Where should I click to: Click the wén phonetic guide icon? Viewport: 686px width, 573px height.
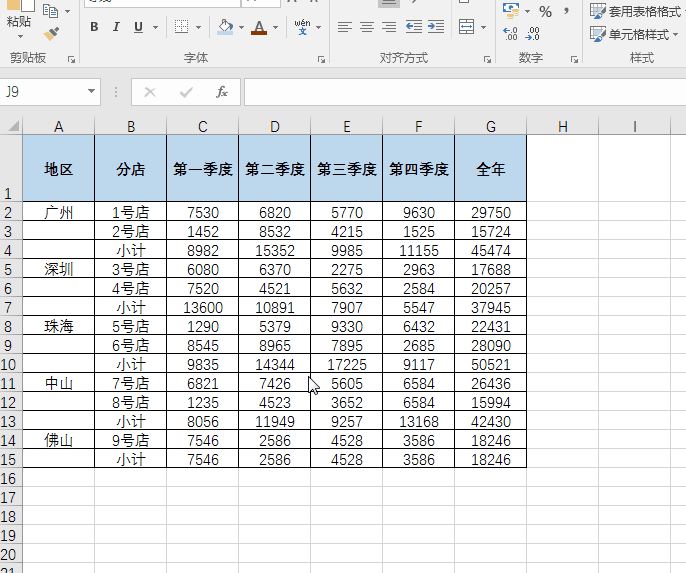click(x=302, y=27)
